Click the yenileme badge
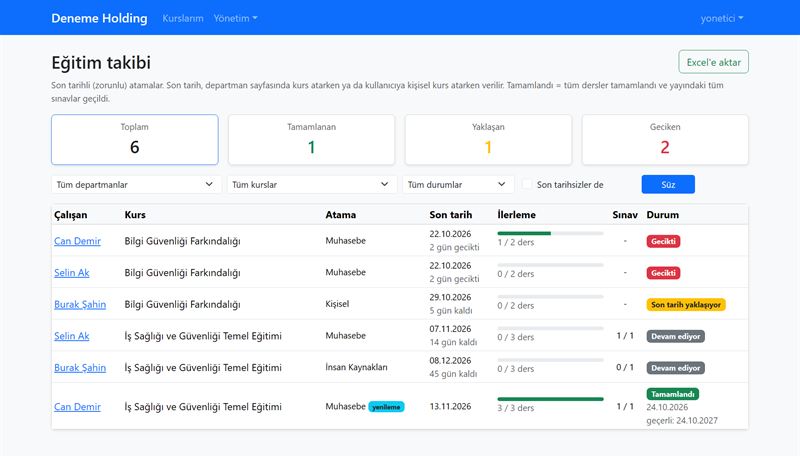The image size is (800, 456). (x=386, y=407)
